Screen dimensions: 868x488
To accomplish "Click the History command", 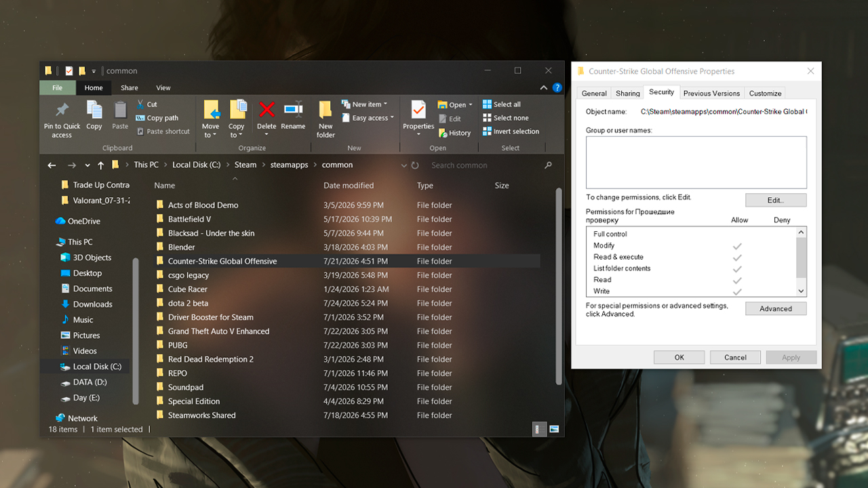I will (x=454, y=133).
